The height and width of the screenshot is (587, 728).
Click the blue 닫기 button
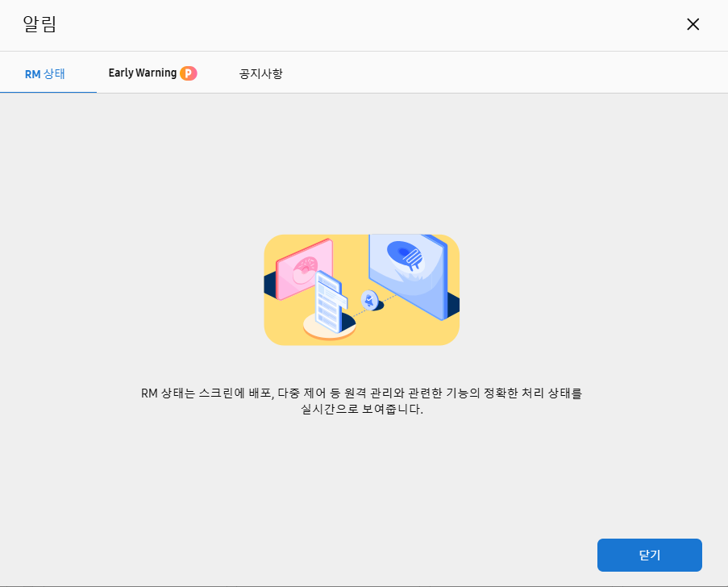click(650, 555)
